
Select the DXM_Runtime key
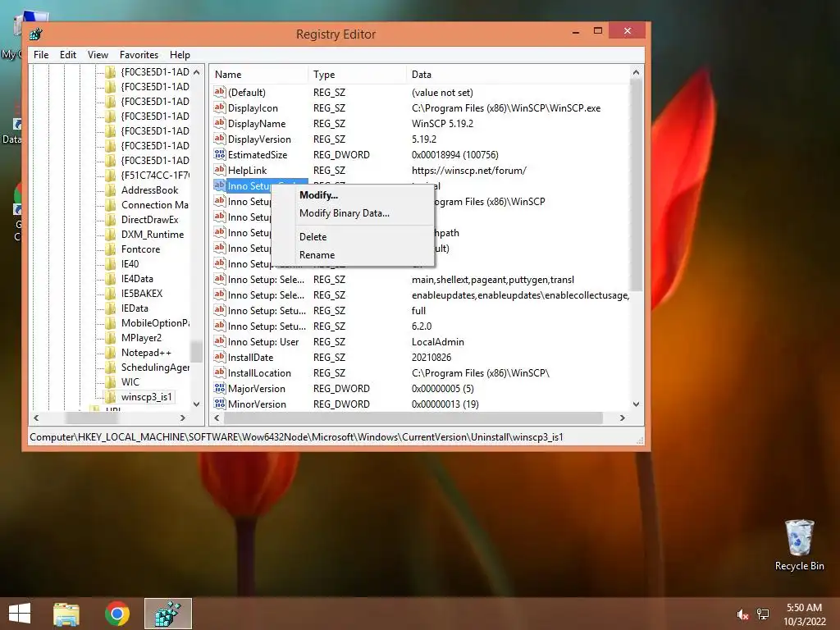152,235
